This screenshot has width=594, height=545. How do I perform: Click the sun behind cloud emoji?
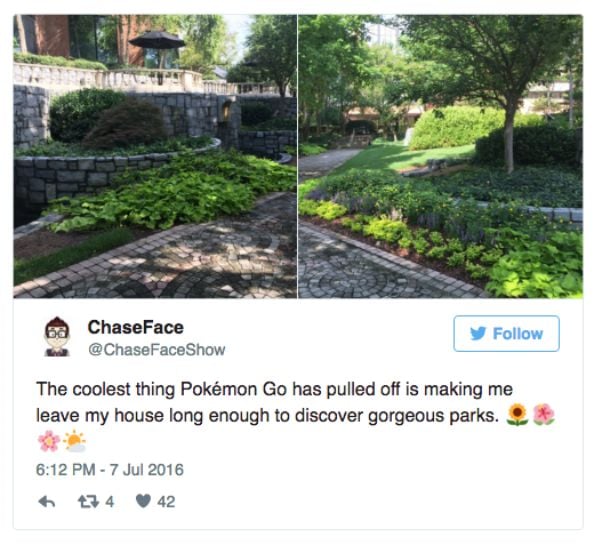(75, 441)
